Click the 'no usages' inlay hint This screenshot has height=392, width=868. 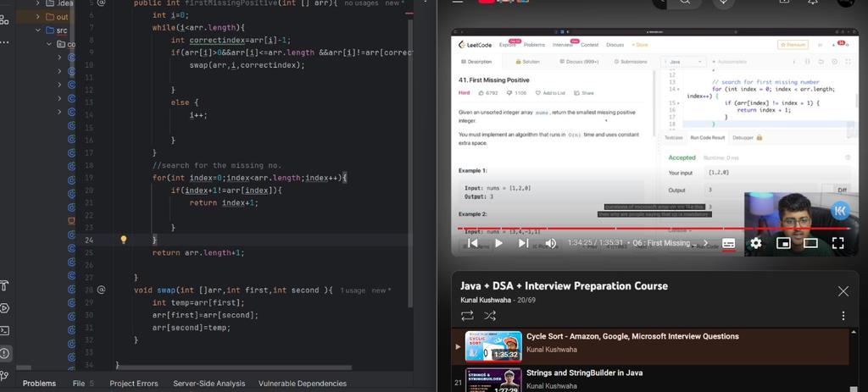coord(361,3)
